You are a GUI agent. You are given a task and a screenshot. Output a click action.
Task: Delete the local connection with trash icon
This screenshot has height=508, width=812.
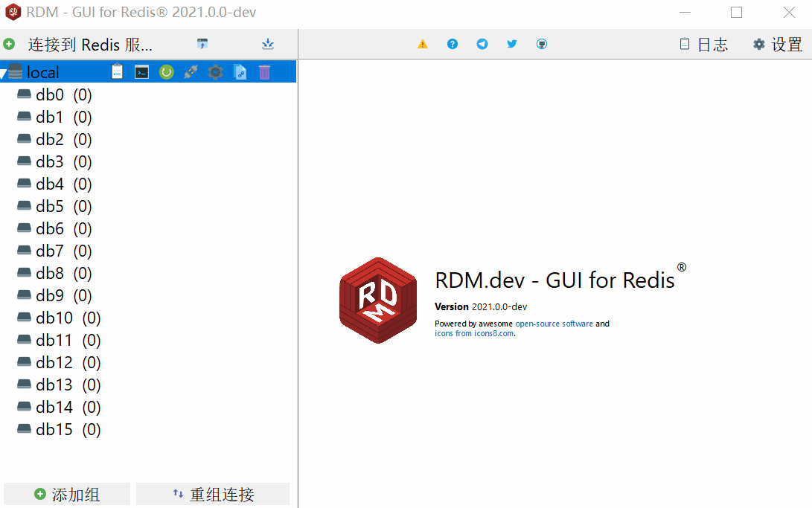(264, 71)
